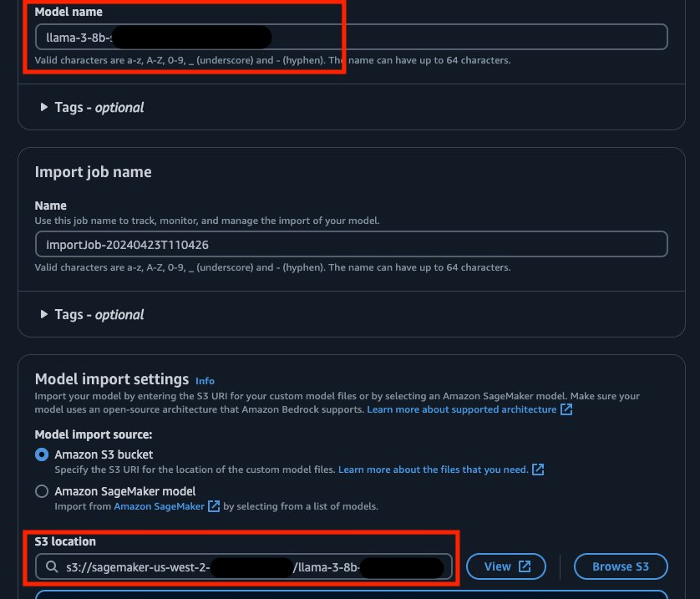Open Info link next to Model import settings
Image resolution: width=700 pixels, height=599 pixels.
(205, 381)
